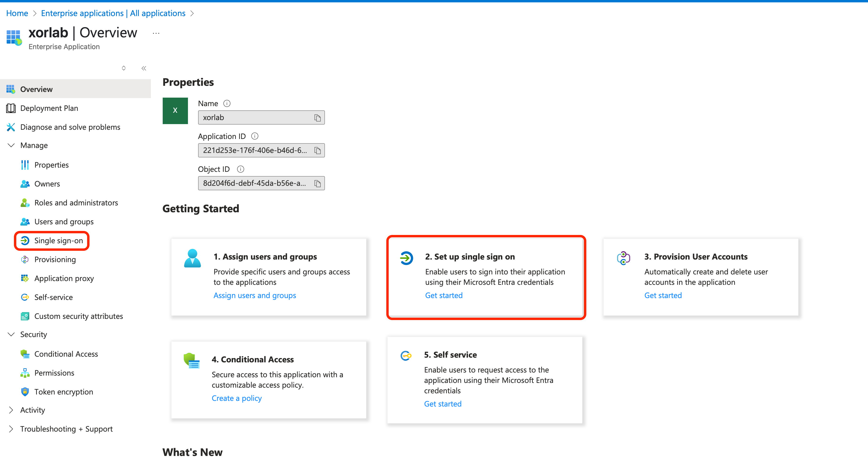Click the Deployment Plan book icon
This screenshot has width=868, height=468.
[x=11, y=108]
